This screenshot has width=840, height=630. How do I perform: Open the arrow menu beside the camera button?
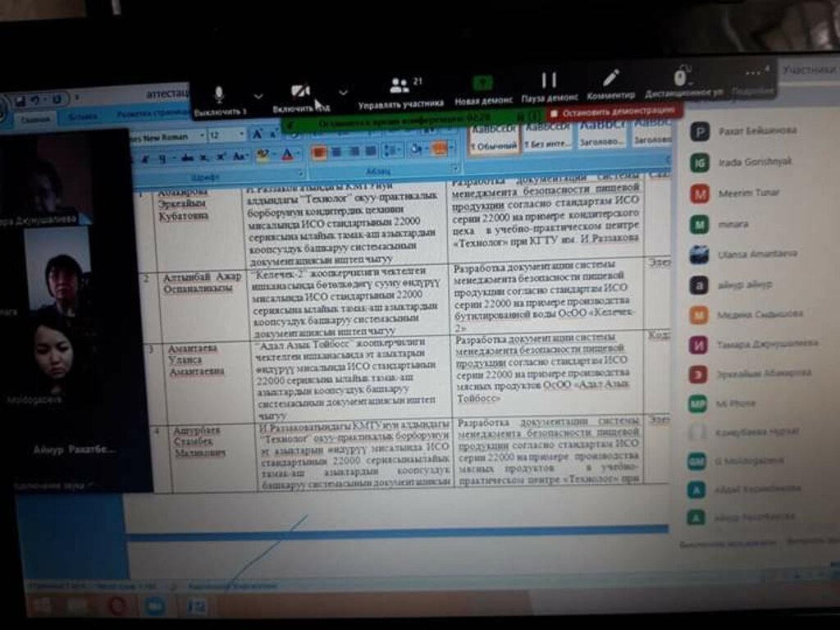pos(344,93)
